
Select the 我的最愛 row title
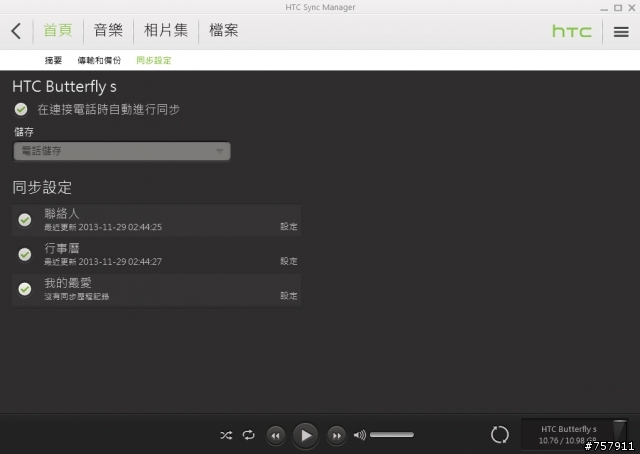68,283
